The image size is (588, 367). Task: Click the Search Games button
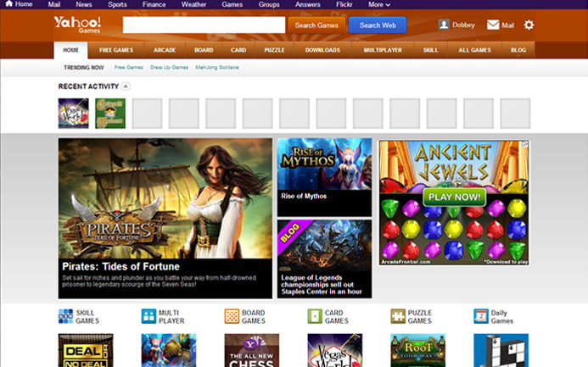click(316, 25)
